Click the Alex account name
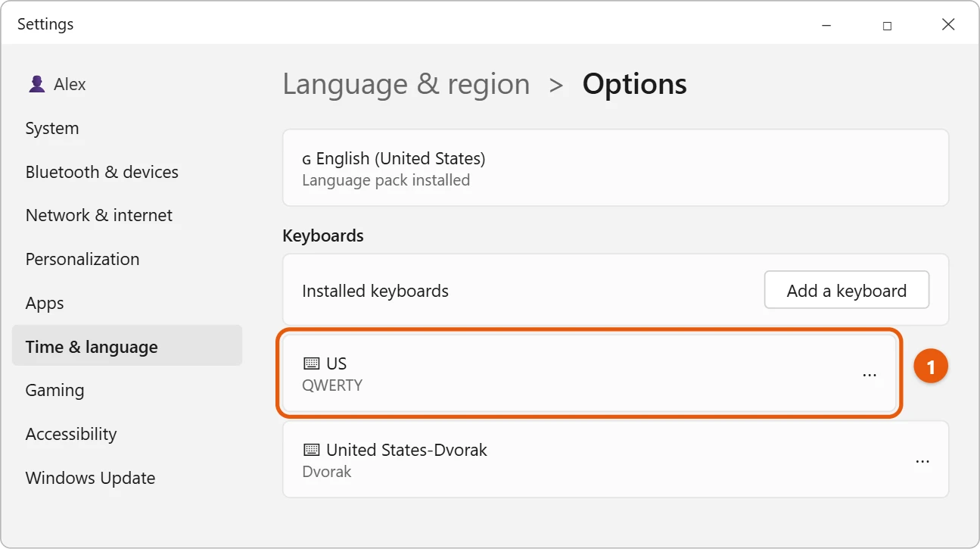 coord(70,84)
